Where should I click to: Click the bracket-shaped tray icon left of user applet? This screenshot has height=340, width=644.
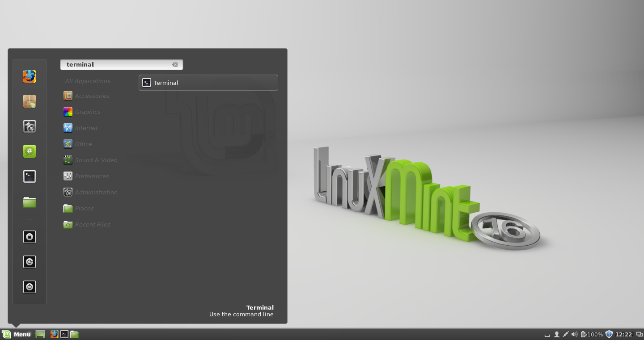tap(547, 335)
